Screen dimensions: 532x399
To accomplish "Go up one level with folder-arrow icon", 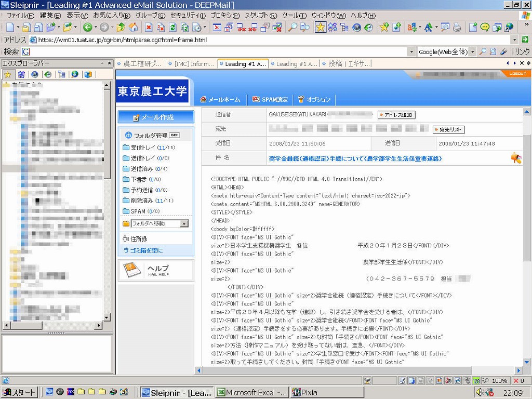I will 121,27.
